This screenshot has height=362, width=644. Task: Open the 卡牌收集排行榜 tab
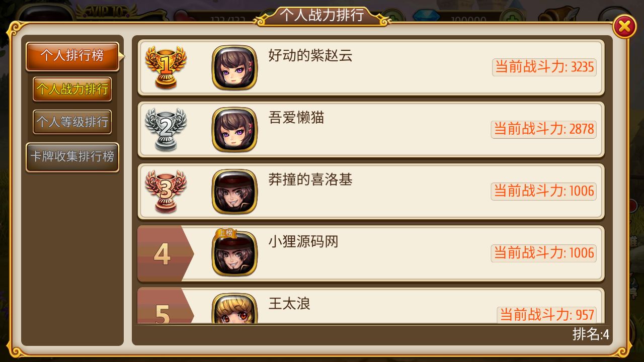[72, 157]
